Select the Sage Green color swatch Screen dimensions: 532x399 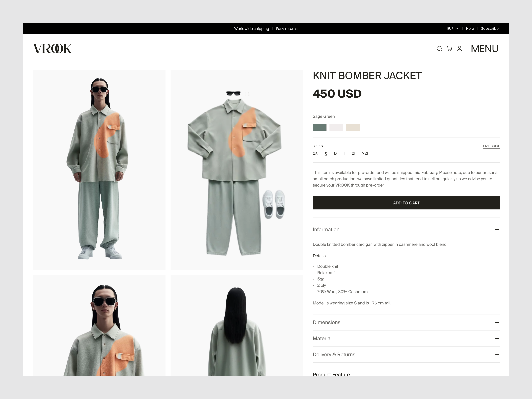(x=319, y=127)
